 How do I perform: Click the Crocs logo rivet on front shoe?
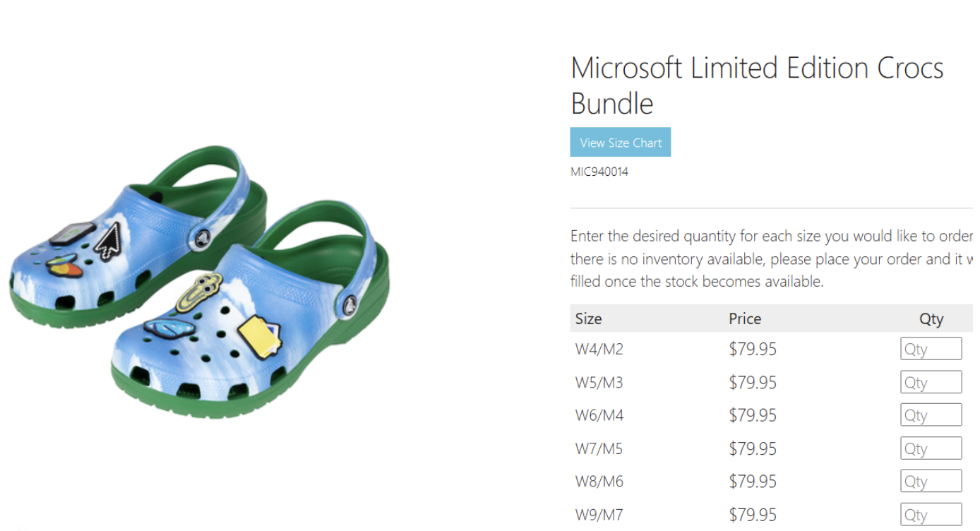tap(349, 306)
